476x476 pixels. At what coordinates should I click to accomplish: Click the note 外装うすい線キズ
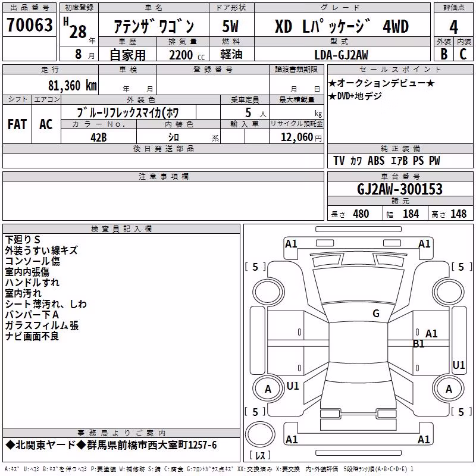tap(41, 250)
